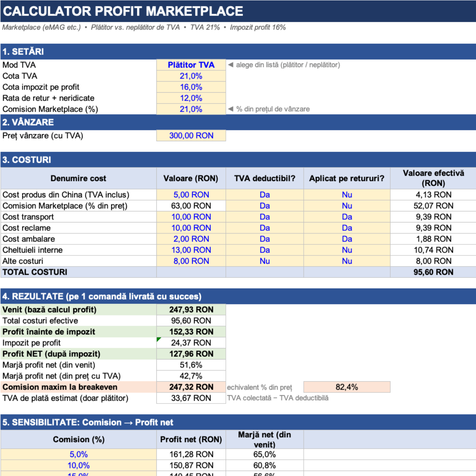
Task: Select Aplicat pe retururi cell for Cheltuieli interne
Action: [347, 250]
